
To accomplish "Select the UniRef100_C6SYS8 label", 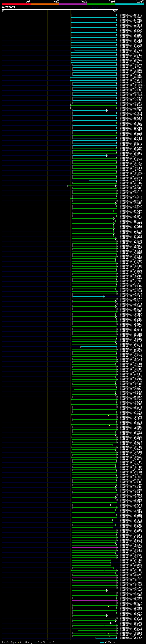I will [x=131, y=186].
